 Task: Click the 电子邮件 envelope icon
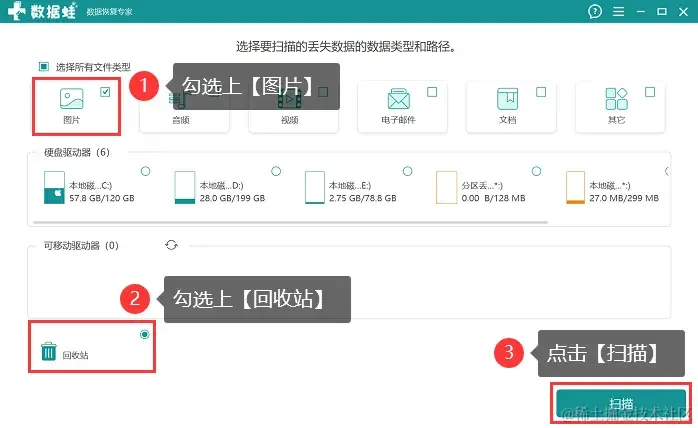point(398,98)
